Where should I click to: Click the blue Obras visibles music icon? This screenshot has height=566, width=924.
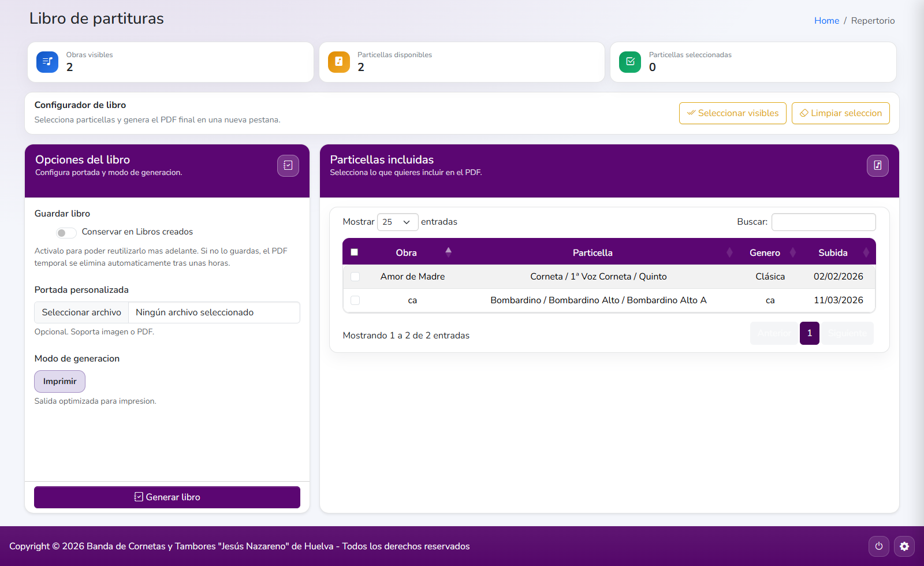click(47, 62)
